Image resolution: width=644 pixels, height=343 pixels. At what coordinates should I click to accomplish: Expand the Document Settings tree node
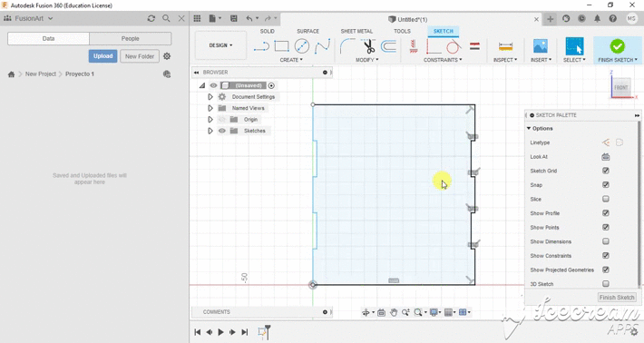[x=210, y=97]
